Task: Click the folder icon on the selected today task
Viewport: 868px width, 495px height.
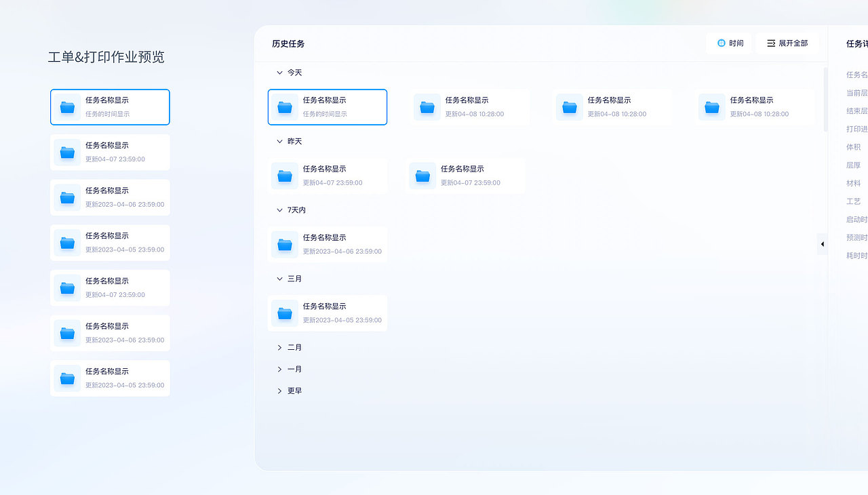Action: pyautogui.click(x=284, y=106)
